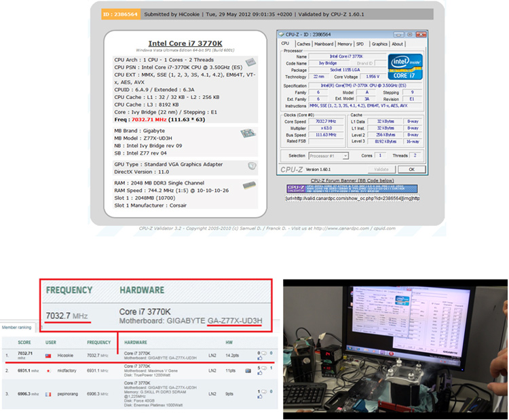Select the CPU tab in CPU-Z
509x420 pixels.
pos(285,43)
